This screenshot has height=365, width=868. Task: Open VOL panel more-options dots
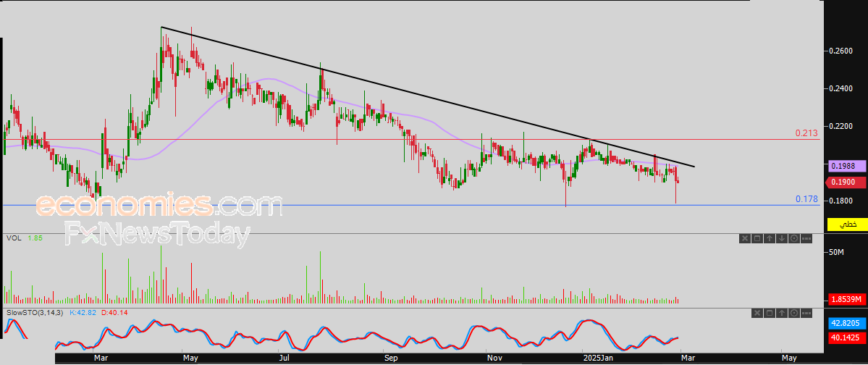point(806,239)
